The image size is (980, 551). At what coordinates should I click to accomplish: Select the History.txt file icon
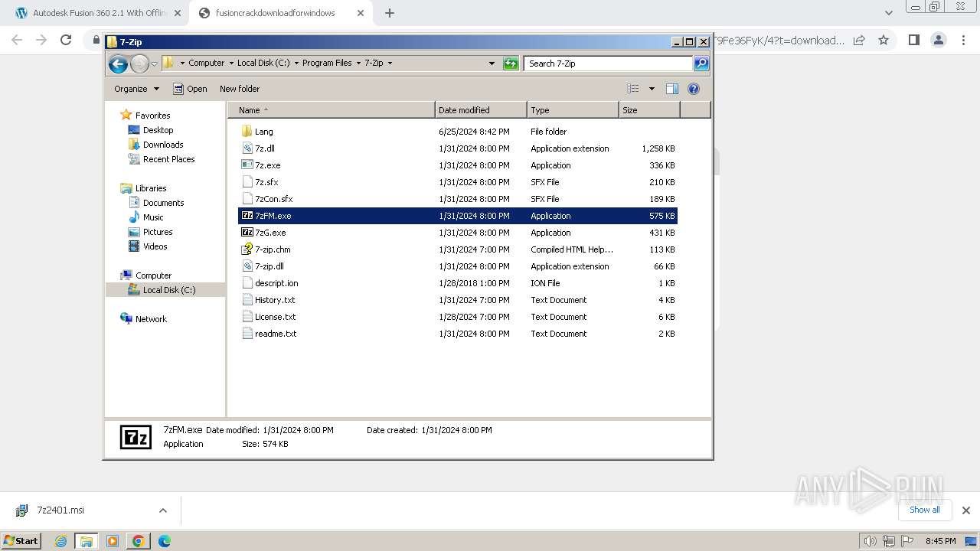tap(247, 300)
